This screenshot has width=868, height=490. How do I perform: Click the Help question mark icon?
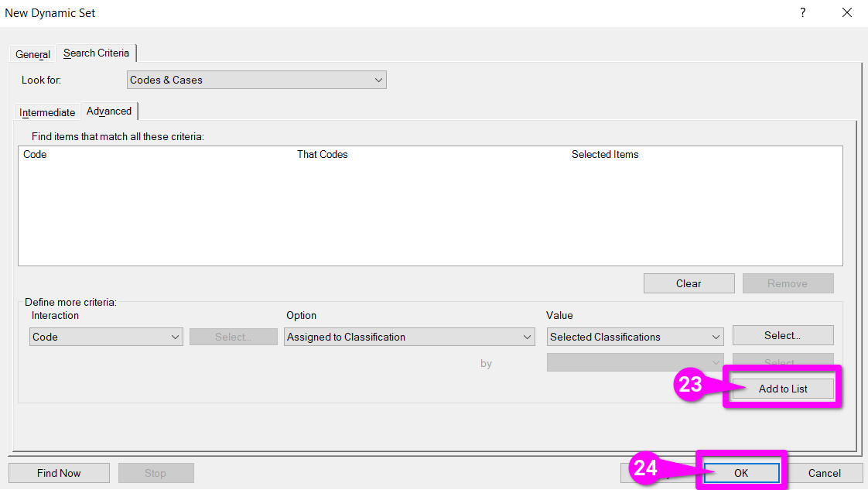802,12
